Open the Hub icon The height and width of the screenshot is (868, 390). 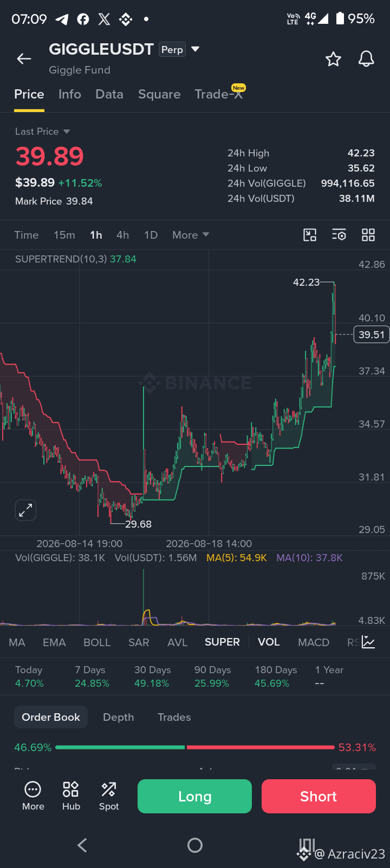coord(71,796)
